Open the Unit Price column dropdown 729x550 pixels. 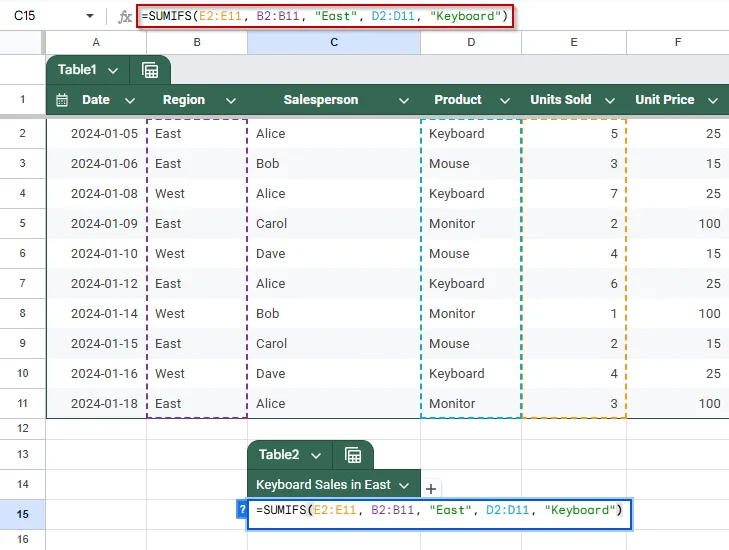coord(713,100)
